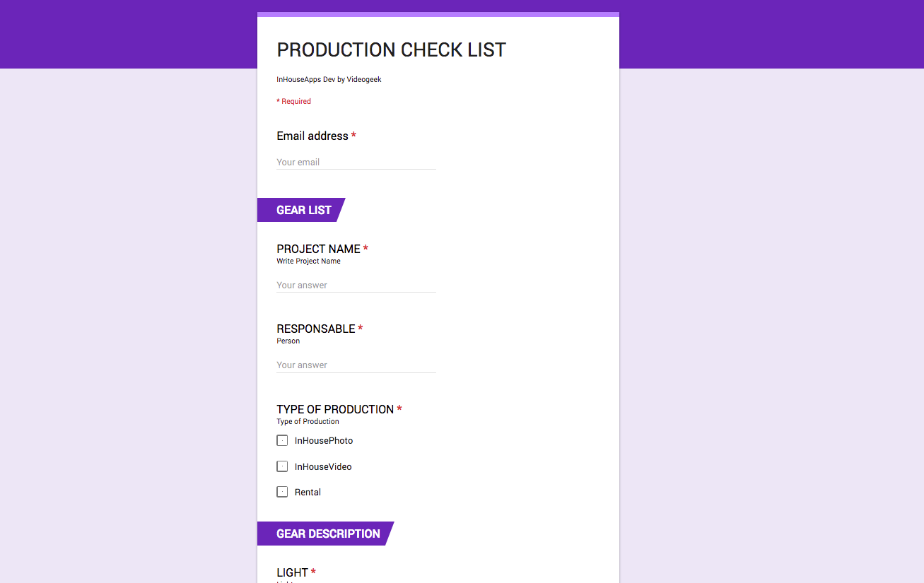Select the GEAR LIST section banner

(x=303, y=210)
